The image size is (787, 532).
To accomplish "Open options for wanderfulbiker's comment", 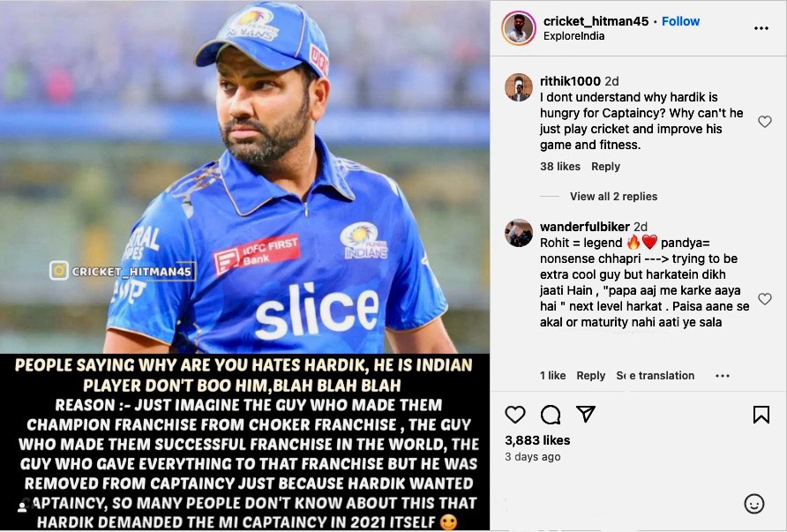I will 723,376.
